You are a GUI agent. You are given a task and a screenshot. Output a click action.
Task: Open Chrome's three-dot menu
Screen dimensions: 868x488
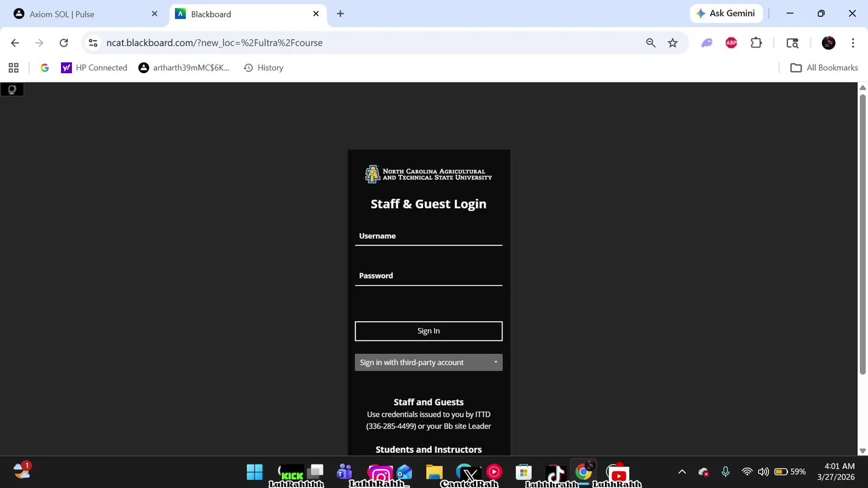[x=853, y=43]
